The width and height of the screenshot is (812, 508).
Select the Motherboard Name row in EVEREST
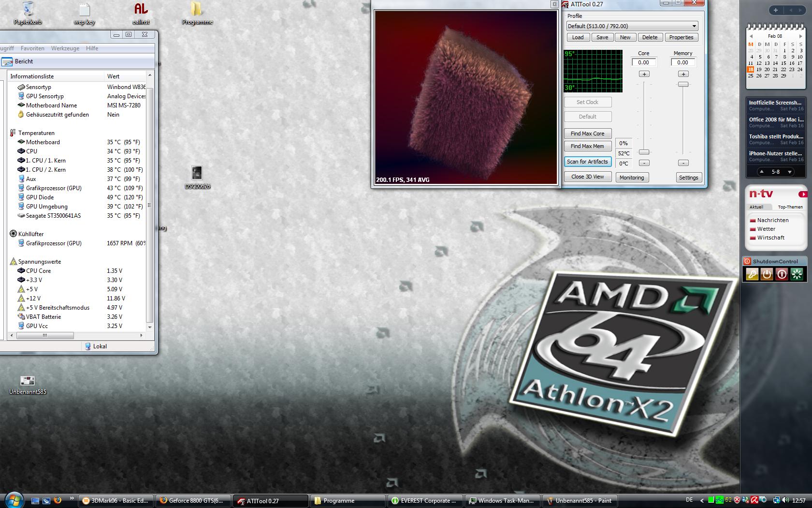tap(77, 105)
